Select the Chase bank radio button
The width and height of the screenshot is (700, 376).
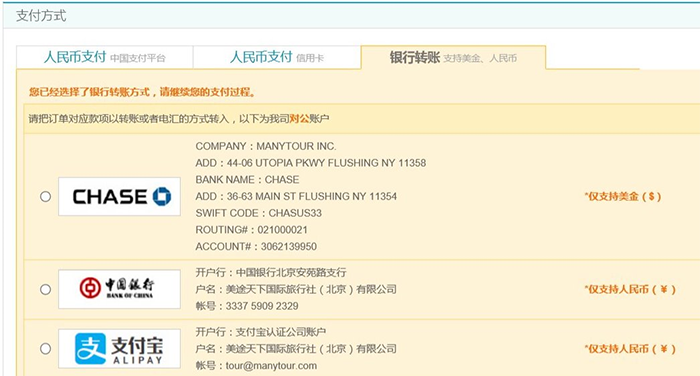click(46, 196)
